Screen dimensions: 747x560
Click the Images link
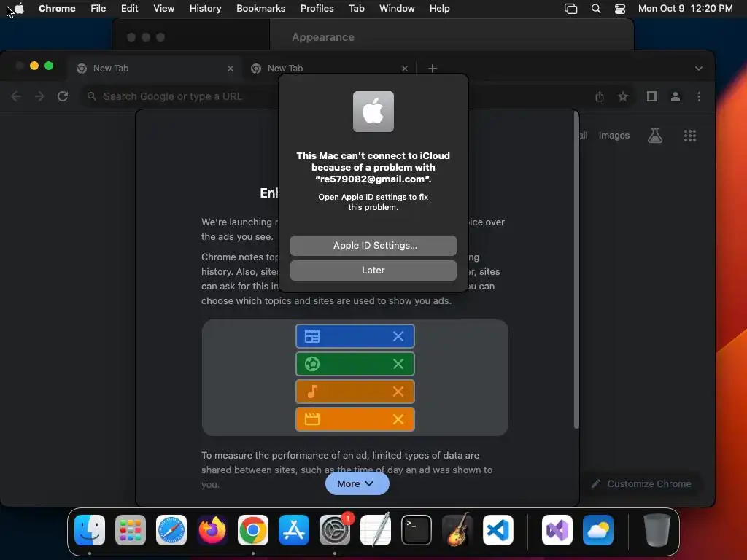[614, 136]
